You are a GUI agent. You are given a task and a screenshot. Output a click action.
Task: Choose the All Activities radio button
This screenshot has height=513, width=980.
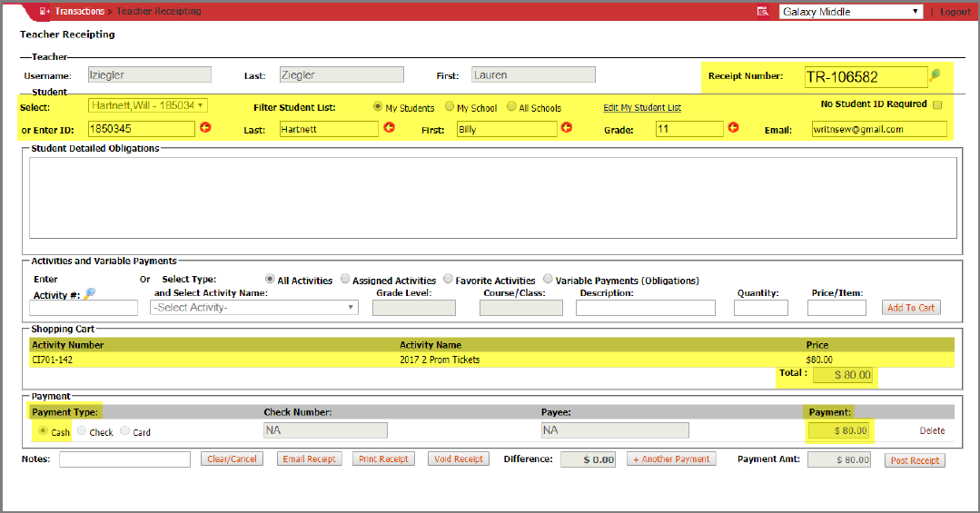(270, 279)
